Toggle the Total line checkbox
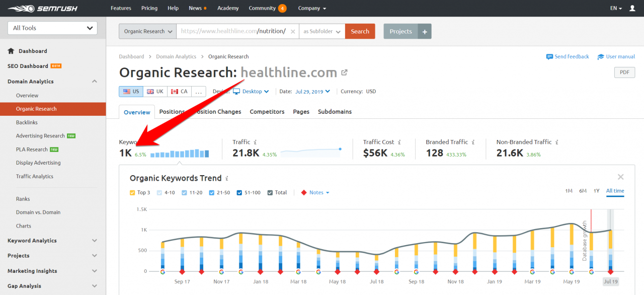 (x=270, y=192)
